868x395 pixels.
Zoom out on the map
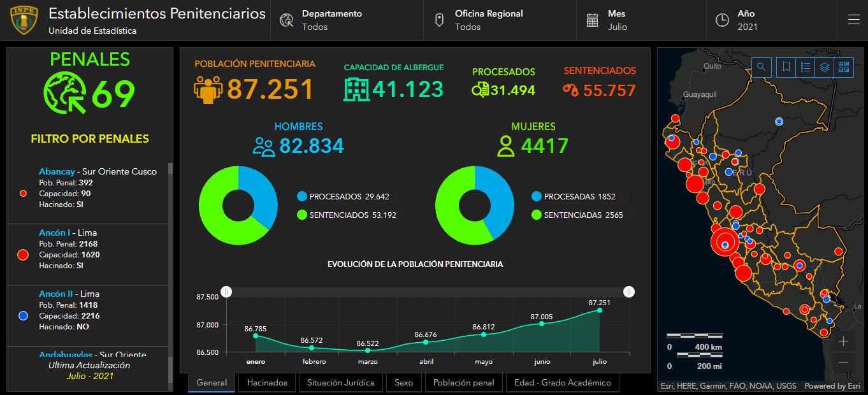pos(843,362)
